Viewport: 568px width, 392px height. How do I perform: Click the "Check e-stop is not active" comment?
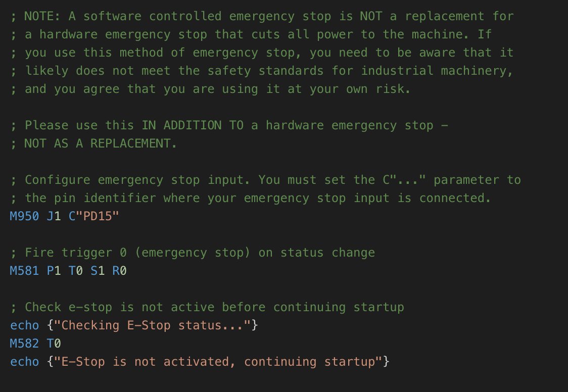(x=120, y=307)
